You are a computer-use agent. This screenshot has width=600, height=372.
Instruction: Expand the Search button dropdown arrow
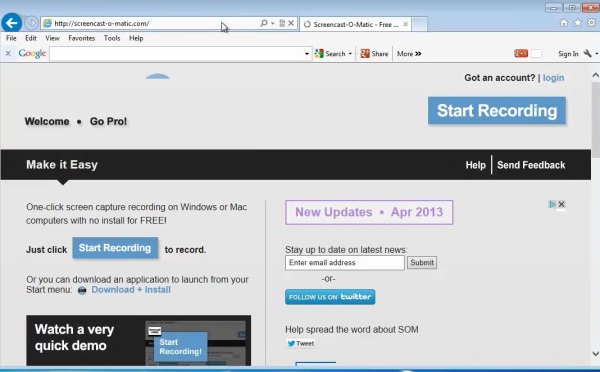[350, 54]
